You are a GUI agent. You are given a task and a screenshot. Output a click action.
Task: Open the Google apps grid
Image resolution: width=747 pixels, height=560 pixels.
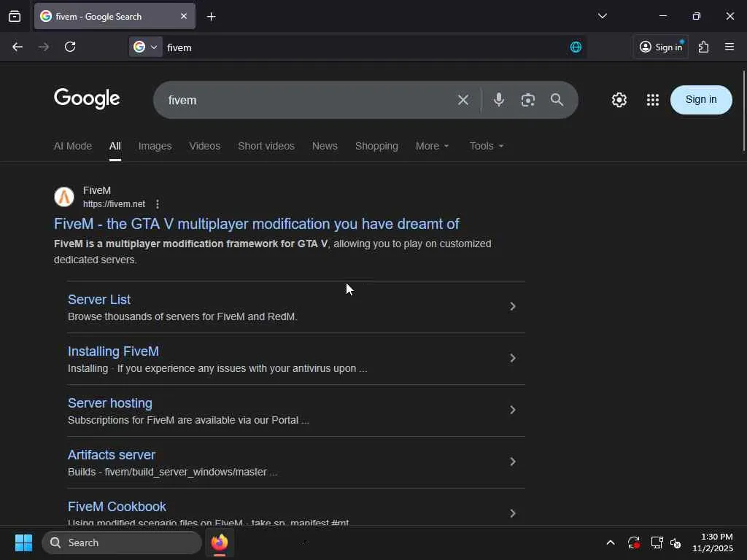click(x=653, y=100)
